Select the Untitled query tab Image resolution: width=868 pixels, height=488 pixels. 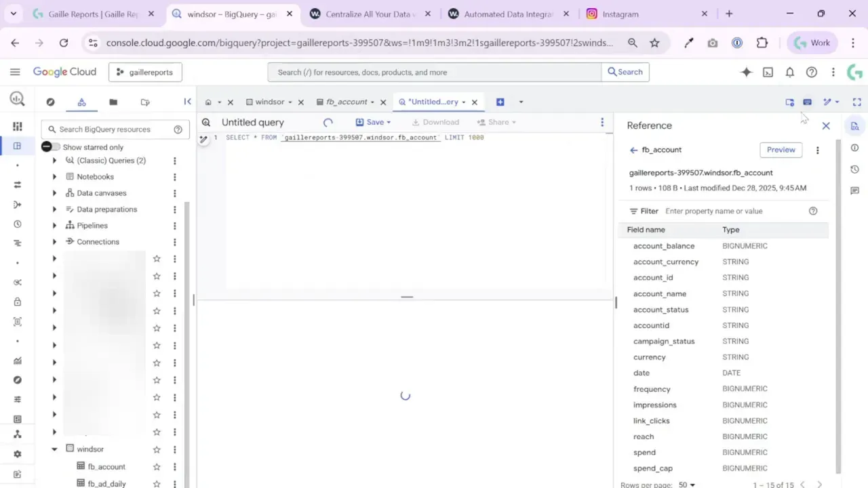(x=433, y=102)
